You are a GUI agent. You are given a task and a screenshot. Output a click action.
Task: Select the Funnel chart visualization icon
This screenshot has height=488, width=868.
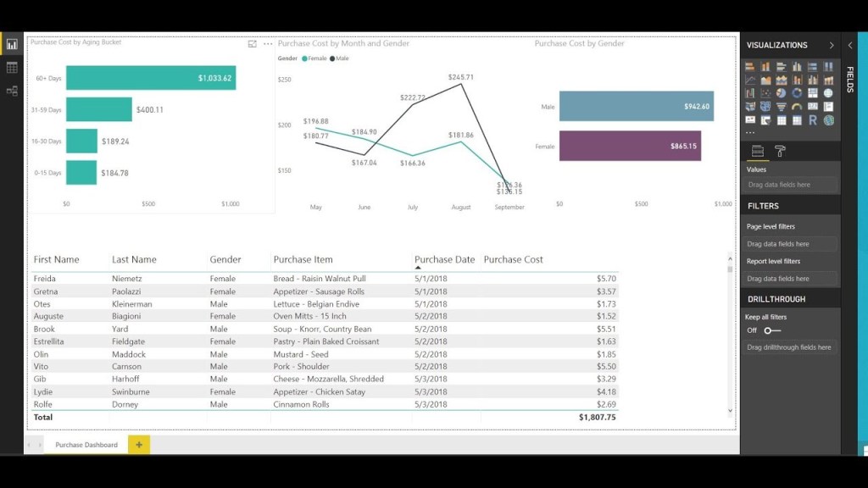(782, 106)
